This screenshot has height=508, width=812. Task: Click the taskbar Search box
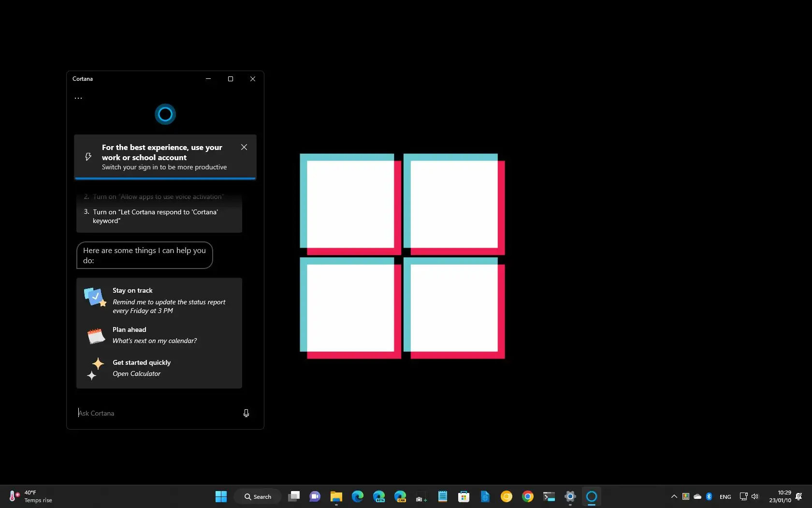click(x=258, y=496)
